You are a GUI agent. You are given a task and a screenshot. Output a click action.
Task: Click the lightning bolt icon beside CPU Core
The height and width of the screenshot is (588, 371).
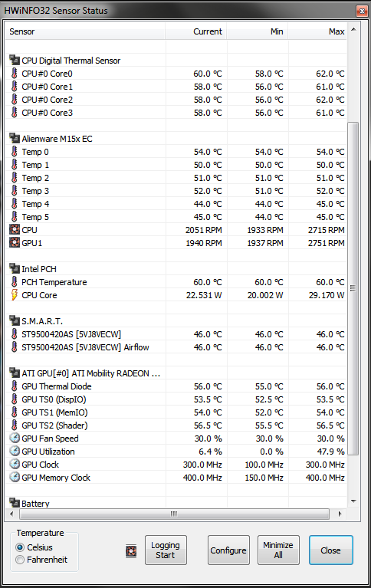15,294
